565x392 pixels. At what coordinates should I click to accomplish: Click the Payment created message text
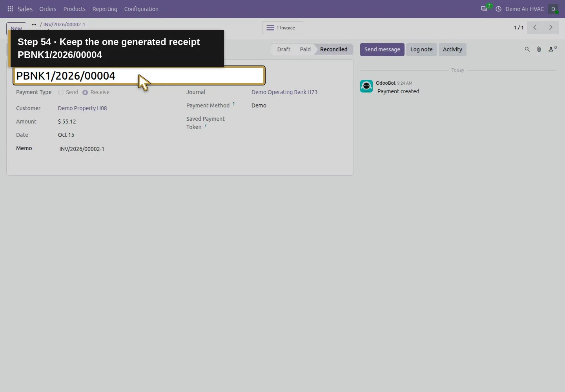tap(398, 91)
